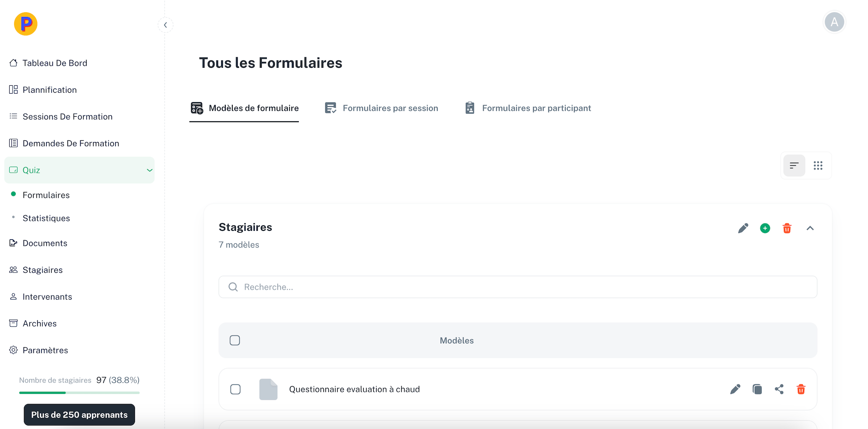This screenshot has height=429, width=868.
Task: Switch to list view icon
Action: coord(794,165)
